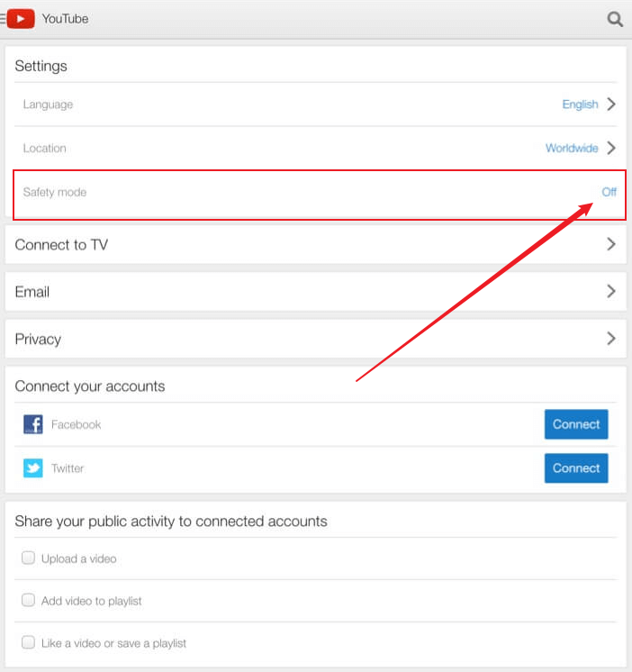Check the Add video to playlist box
The width and height of the screenshot is (632, 672).
tap(28, 601)
